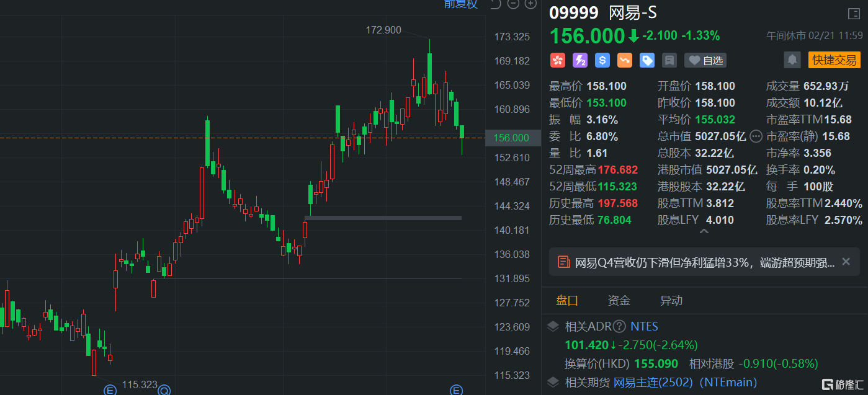Viewport: 868px width, 395px height.
Task: Click the 历史最高 value 197.568
Action: tap(618, 203)
